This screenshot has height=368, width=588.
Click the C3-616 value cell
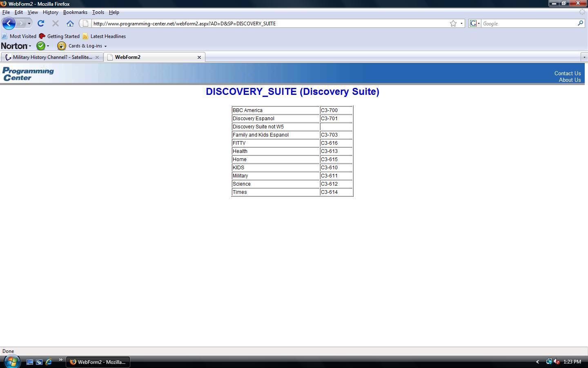click(x=336, y=143)
